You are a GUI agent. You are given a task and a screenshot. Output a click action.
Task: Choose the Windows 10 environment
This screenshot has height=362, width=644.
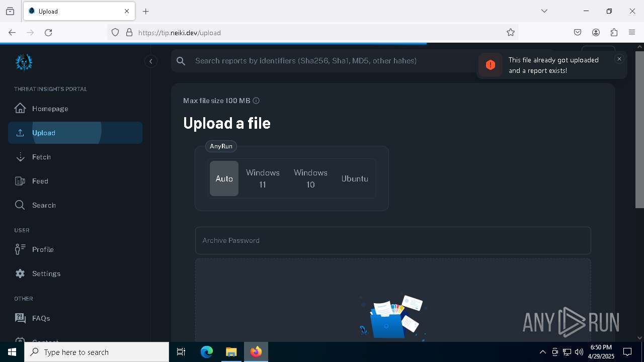310,178
